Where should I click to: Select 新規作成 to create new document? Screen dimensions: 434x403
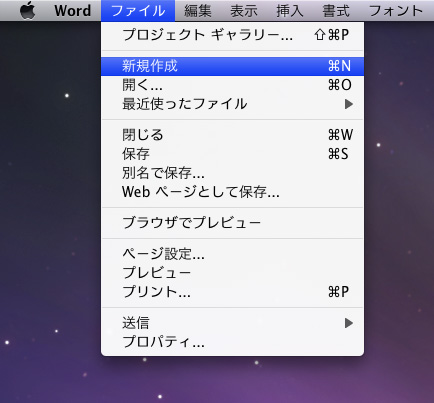(232, 66)
